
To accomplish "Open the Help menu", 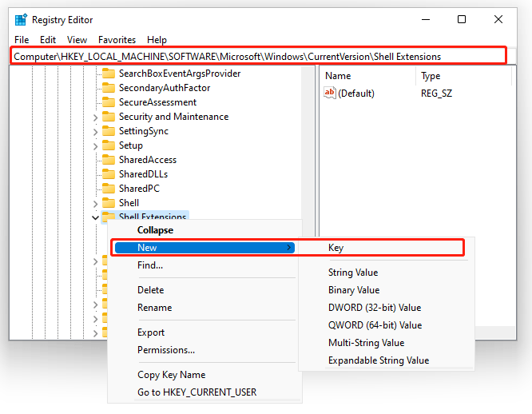I will tap(157, 40).
